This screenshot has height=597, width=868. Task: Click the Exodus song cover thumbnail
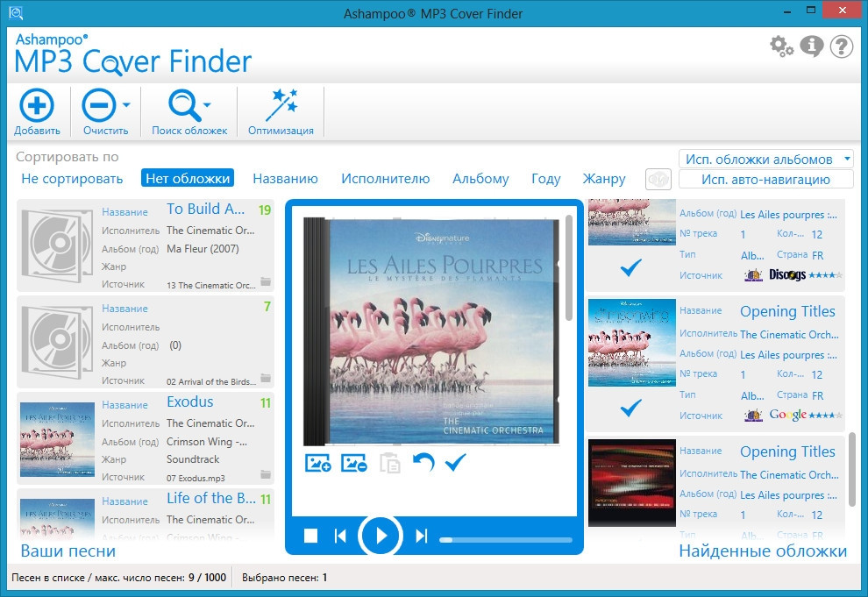(x=57, y=439)
